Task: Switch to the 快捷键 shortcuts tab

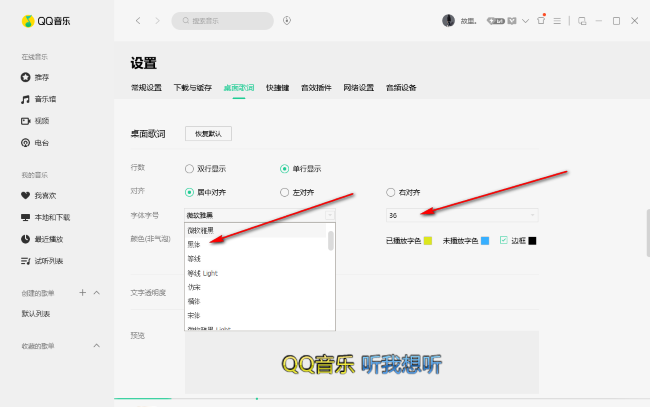Action: [x=277, y=88]
